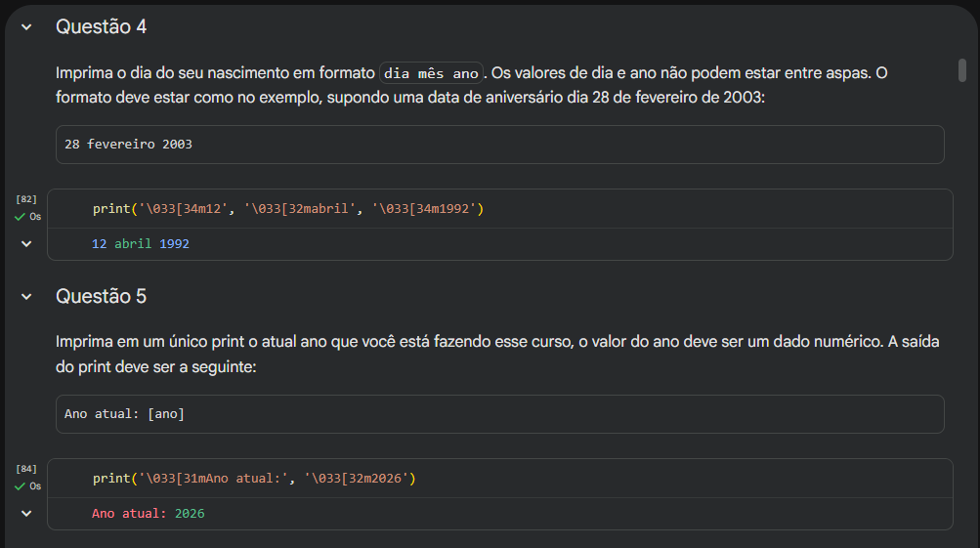Select the example text 28 fevereiro 2003

[128, 145]
